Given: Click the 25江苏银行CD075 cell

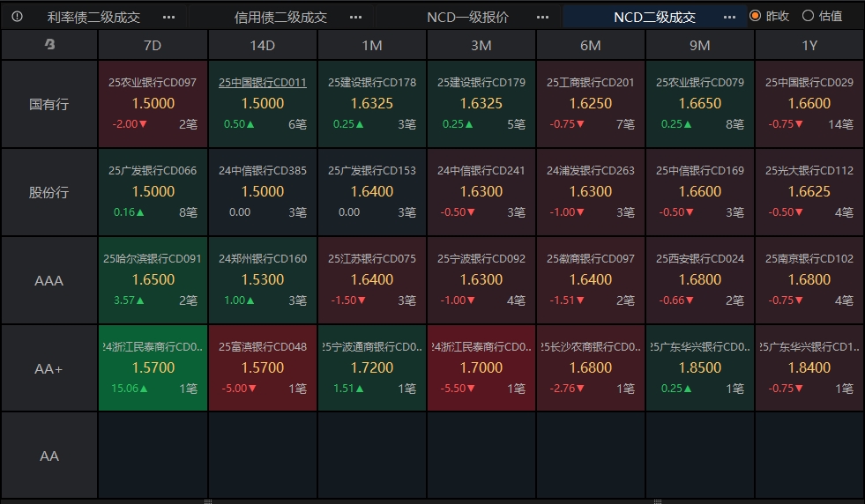Looking at the screenshot, I should [x=372, y=280].
